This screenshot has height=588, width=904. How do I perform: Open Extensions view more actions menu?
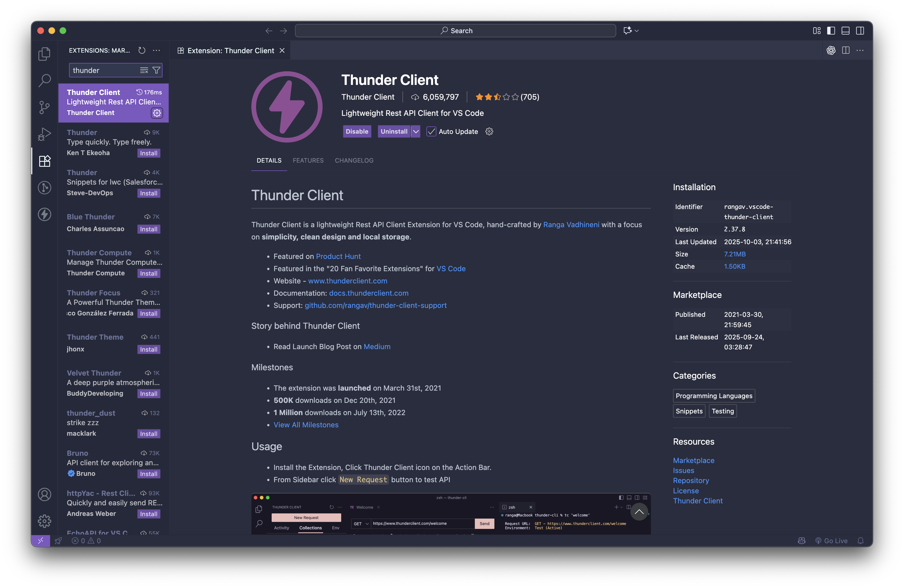tap(156, 50)
